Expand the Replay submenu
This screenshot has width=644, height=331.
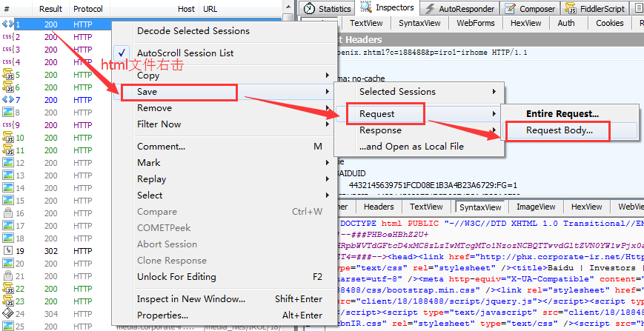[223, 179]
